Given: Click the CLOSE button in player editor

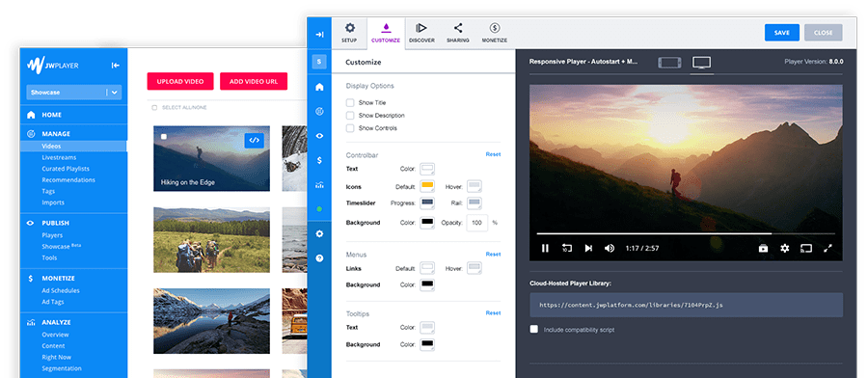Looking at the screenshot, I should tap(824, 33).
